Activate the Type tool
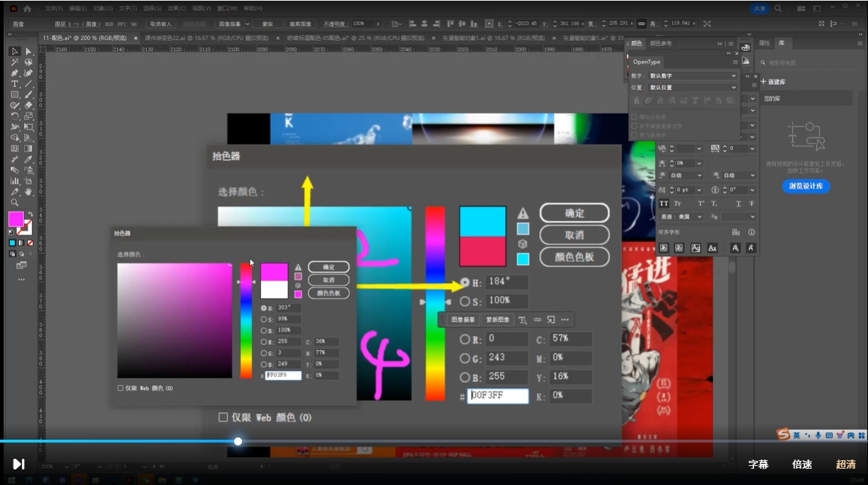This screenshot has height=485, width=868. [x=15, y=84]
